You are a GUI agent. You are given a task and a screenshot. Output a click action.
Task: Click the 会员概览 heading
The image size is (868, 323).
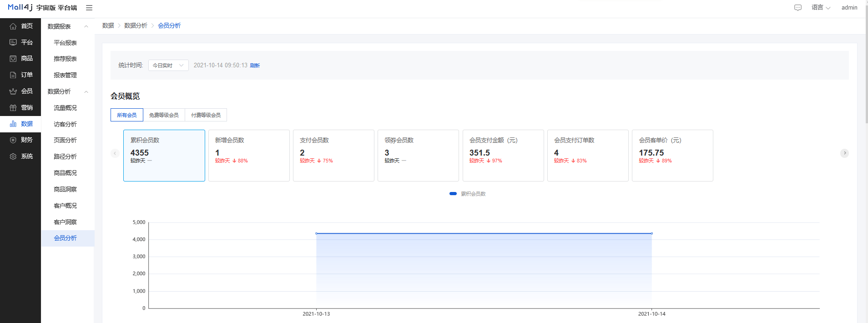pos(125,96)
